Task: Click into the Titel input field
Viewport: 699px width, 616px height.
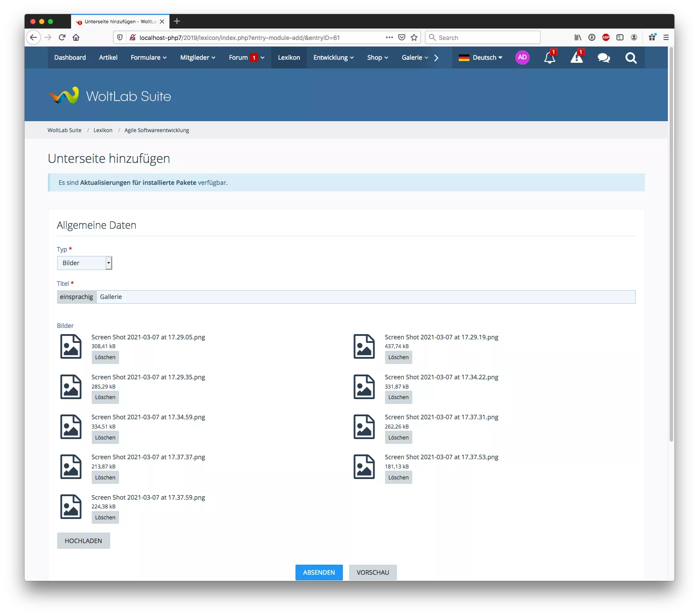Action: click(x=365, y=297)
